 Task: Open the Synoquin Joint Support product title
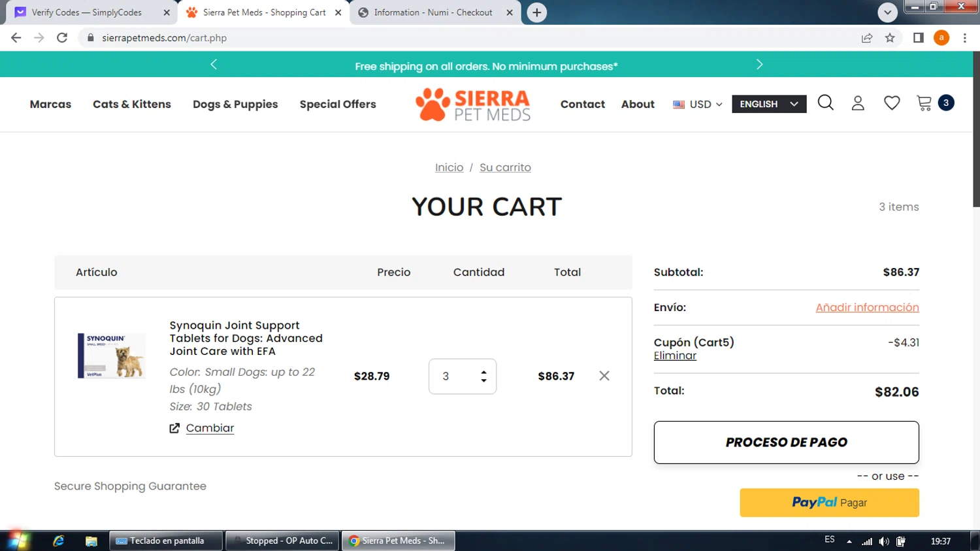click(x=246, y=338)
